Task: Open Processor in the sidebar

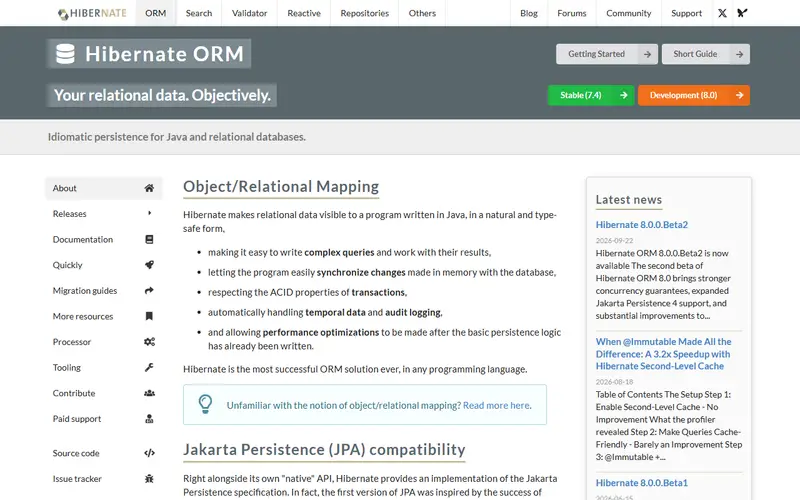Action: [104, 342]
